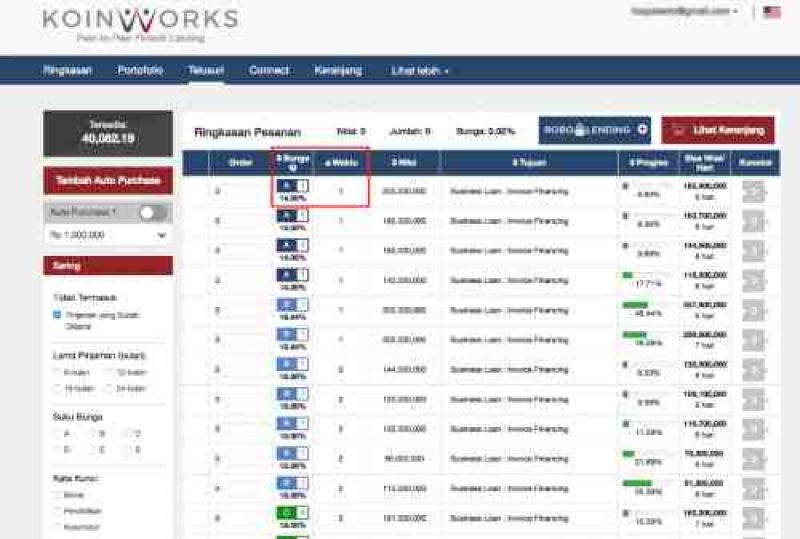The height and width of the screenshot is (539, 800).
Task: Add 182,000,000 loan to cart via its icon
Action: coord(754,222)
